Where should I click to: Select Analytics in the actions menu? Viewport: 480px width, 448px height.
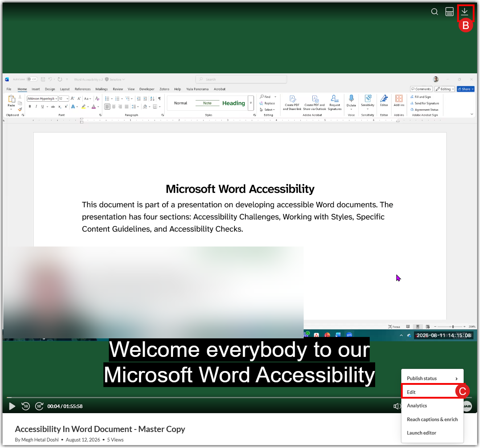point(432,406)
